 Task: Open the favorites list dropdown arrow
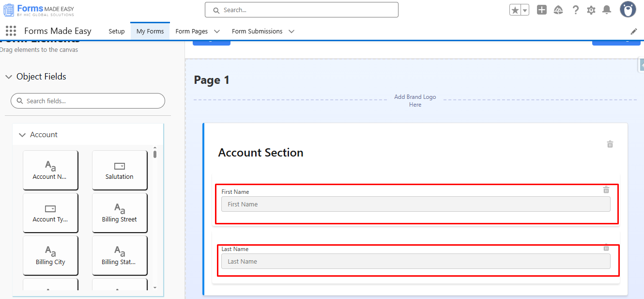[525, 10]
